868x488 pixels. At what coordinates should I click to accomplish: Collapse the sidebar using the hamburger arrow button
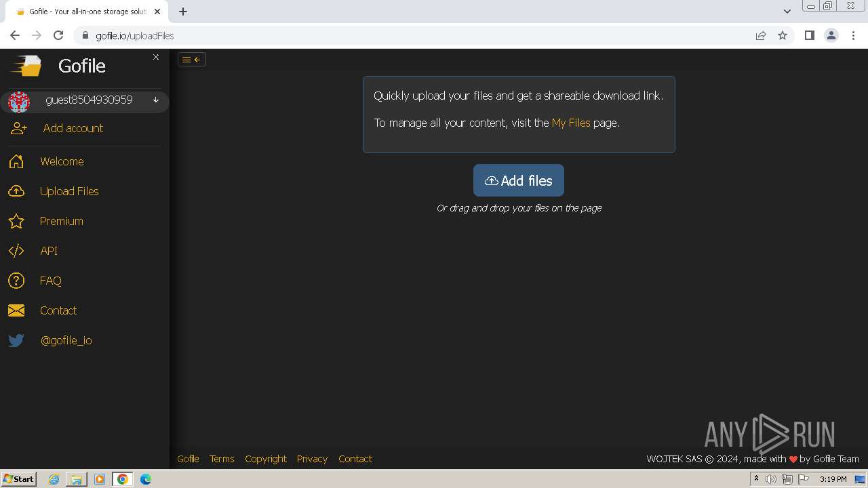(x=192, y=60)
